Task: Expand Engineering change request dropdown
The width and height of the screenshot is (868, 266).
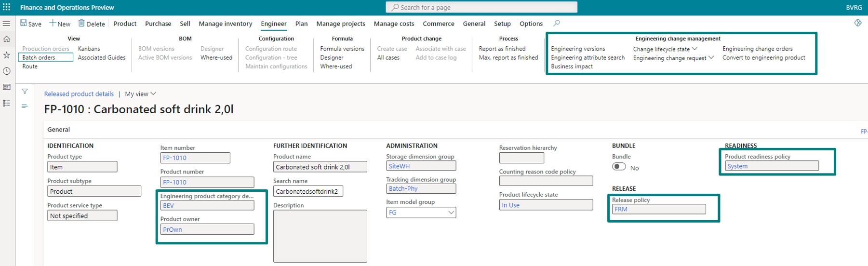Action: (x=711, y=58)
